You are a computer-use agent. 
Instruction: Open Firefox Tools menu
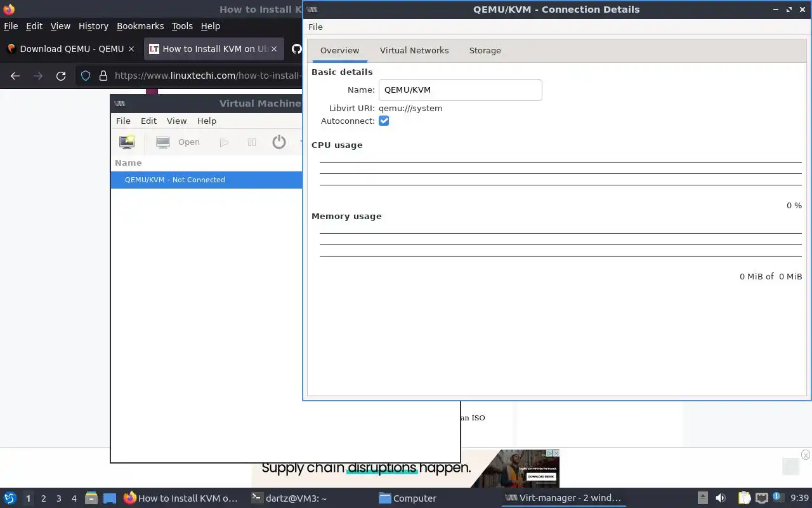[x=182, y=26]
